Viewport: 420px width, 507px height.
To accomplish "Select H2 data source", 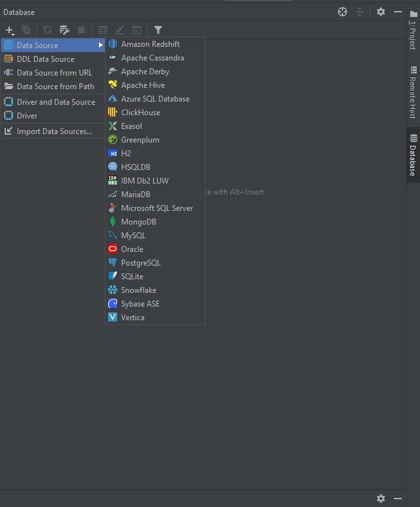I will click(156, 153).
